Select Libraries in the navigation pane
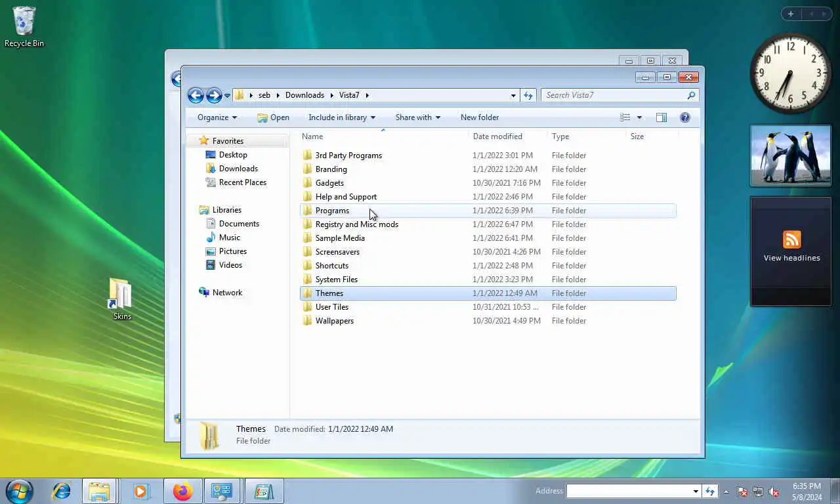This screenshot has height=504, width=840. 227,210
